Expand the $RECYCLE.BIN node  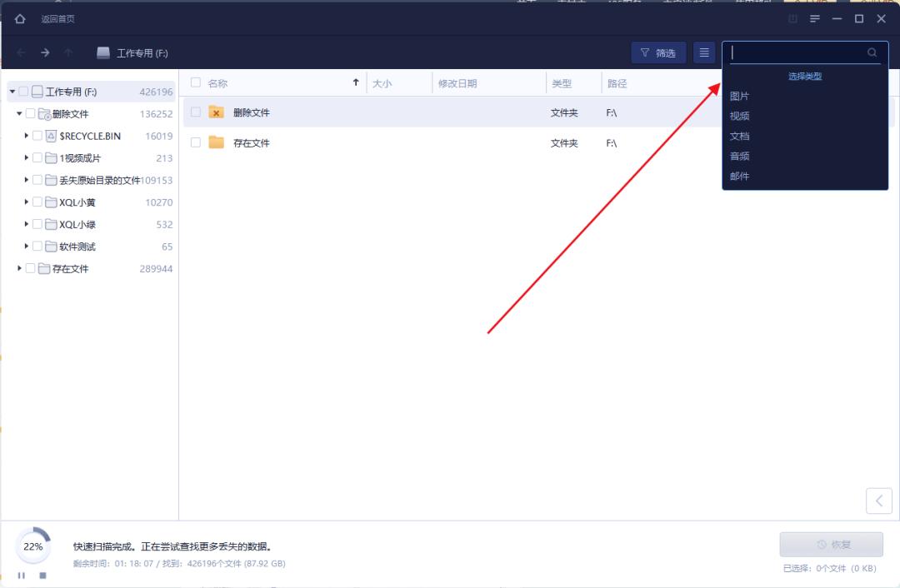[27, 136]
